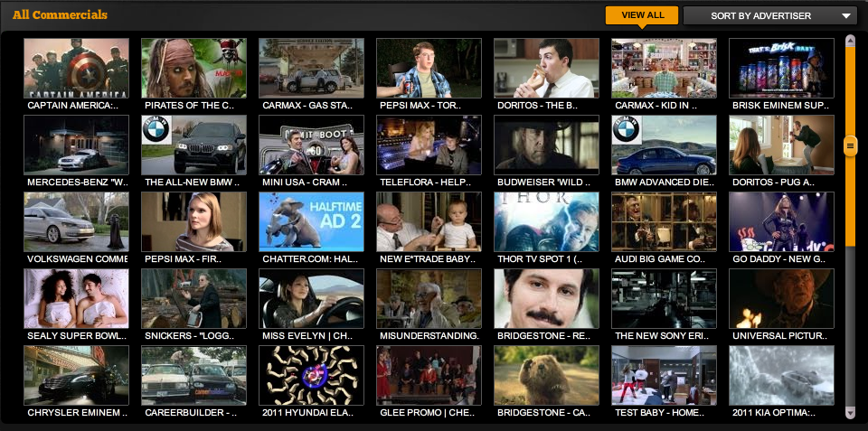Play the Snickers Logging commercial thumbnail
This screenshot has width=868, height=431.
pos(193,299)
